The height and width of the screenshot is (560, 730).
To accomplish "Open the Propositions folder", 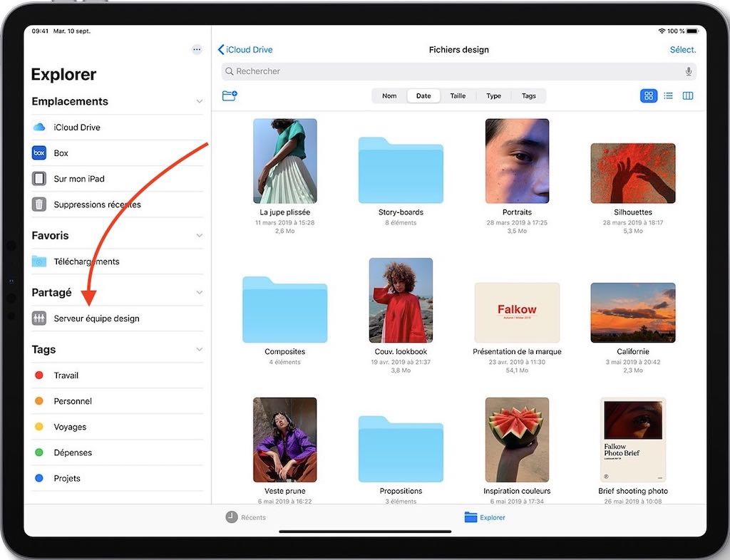I will coord(401,449).
